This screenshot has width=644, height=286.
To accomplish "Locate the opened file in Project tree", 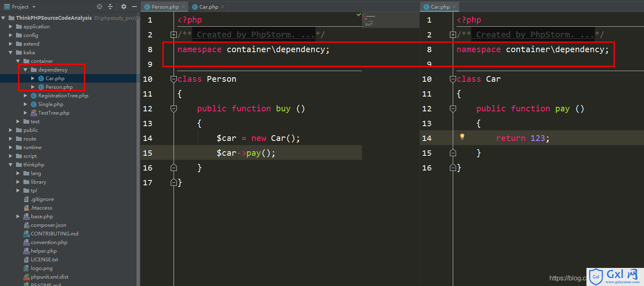I will pos(100,7).
